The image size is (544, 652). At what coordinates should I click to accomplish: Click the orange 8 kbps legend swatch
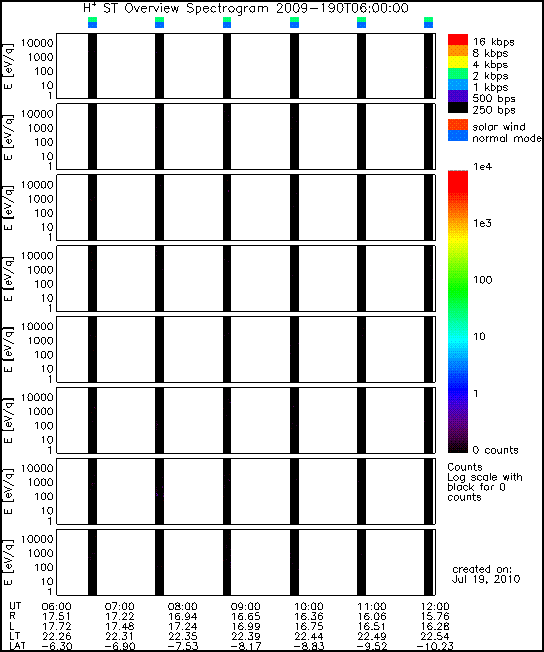click(x=458, y=51)
